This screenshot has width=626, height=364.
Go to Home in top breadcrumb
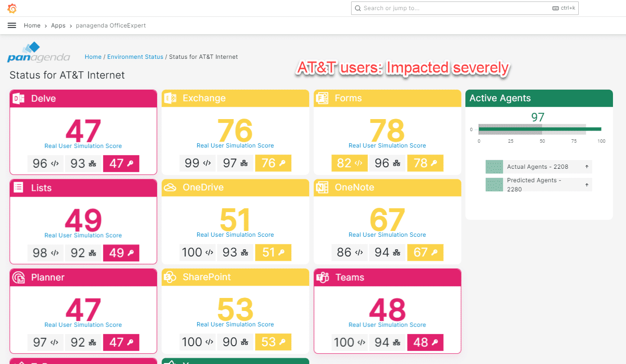click(x=32, y=26)
